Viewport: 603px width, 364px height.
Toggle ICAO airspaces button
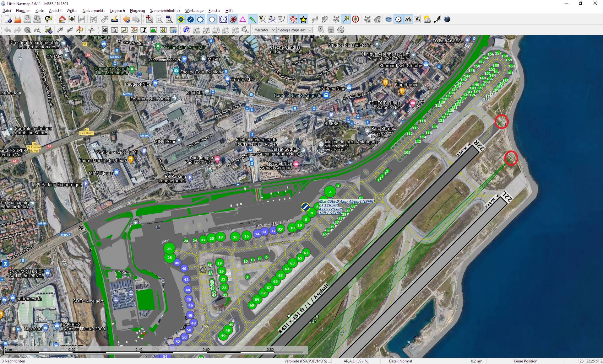pyautogui.click(x=196, y=30)
